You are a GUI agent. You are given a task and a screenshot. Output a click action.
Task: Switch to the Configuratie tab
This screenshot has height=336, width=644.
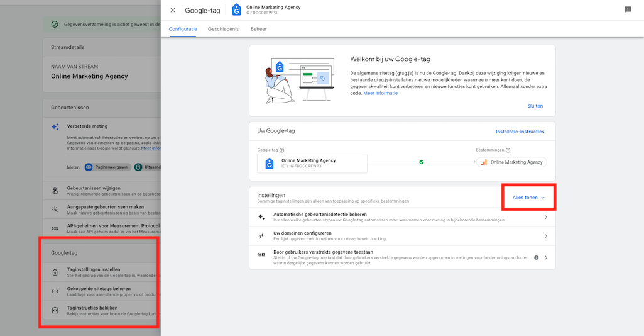(183, 29)
